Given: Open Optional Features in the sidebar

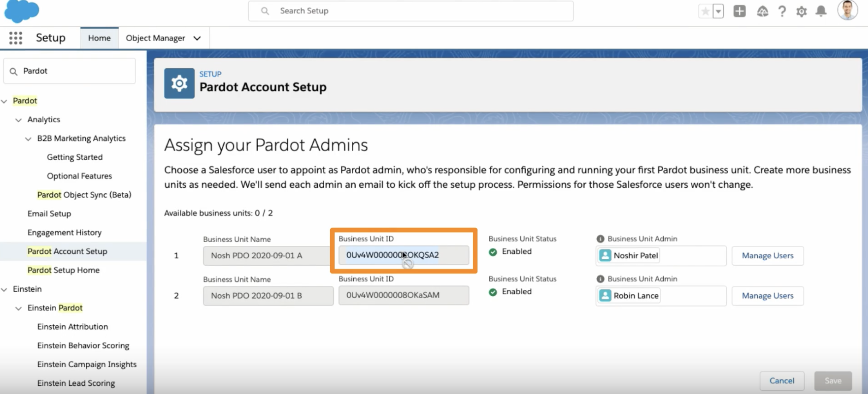Looking at the screenshot, I should coord(79,176).
